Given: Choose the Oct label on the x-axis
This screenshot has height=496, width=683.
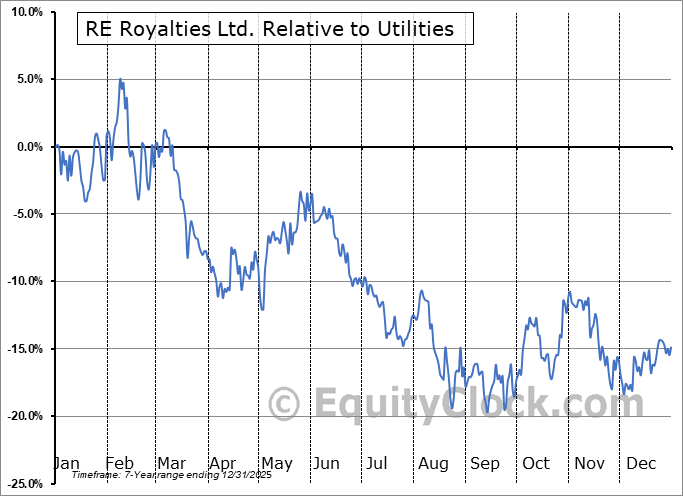Looking at the screenshot, I should [x=536, y=463].
